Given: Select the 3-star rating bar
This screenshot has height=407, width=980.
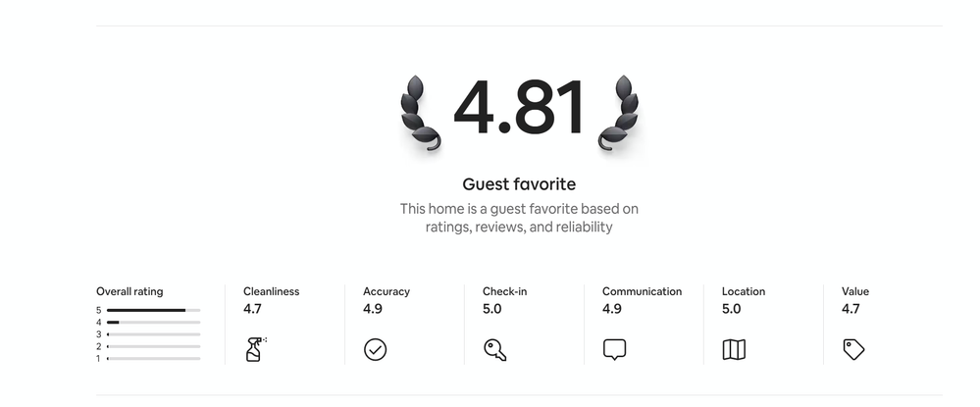Looking at the screenshot, I should pos(153,334).
